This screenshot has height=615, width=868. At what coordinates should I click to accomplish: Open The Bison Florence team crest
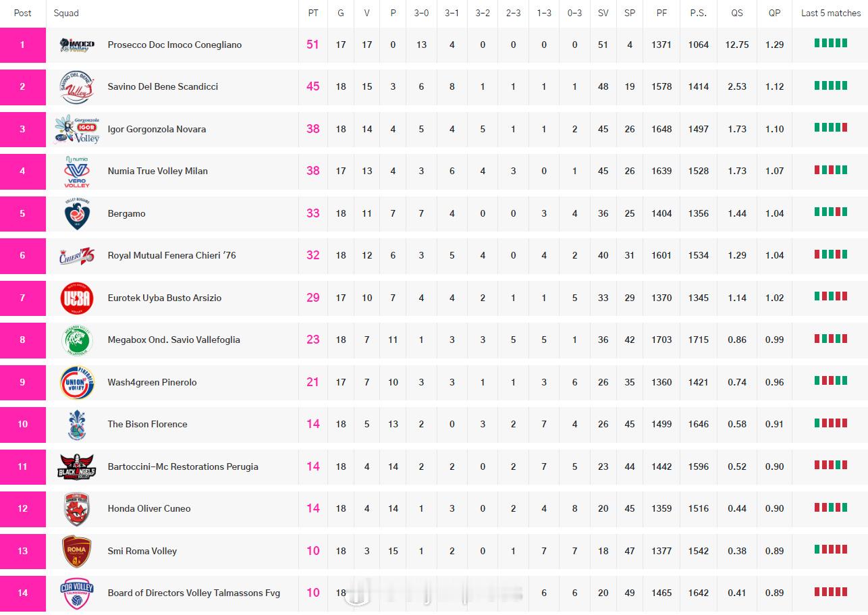(x=76, y=425)
